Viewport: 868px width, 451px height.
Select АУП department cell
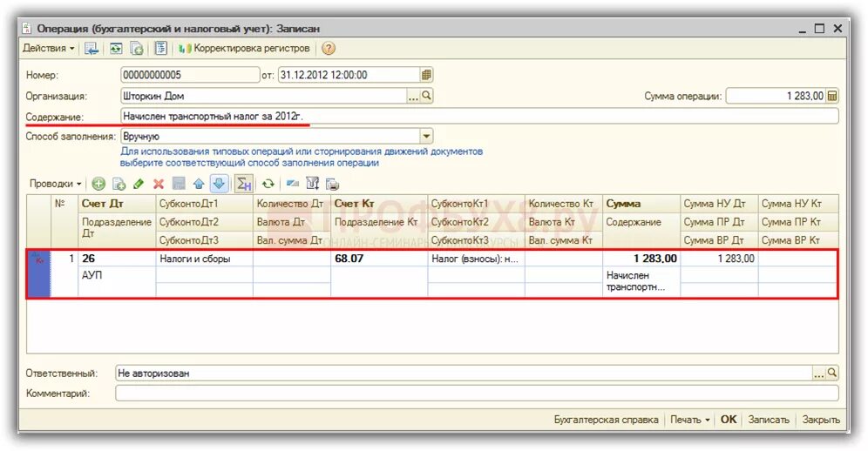(x=117, y=282)
